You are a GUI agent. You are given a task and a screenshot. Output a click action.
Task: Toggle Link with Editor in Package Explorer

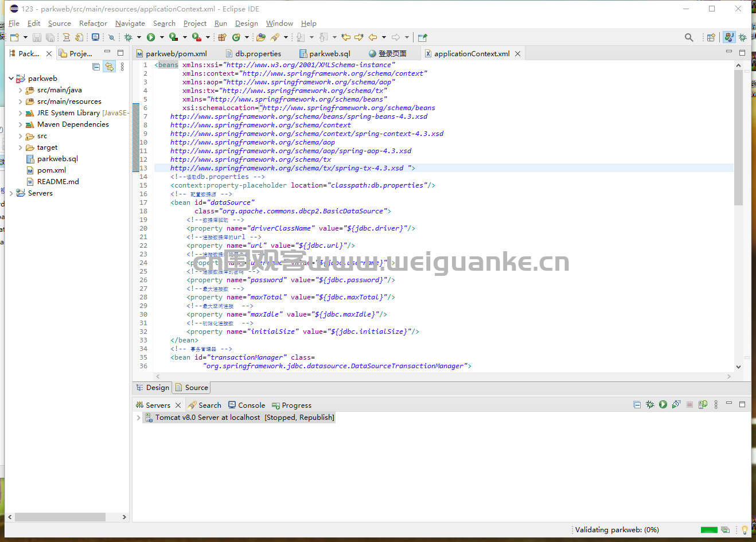[108, 67]
